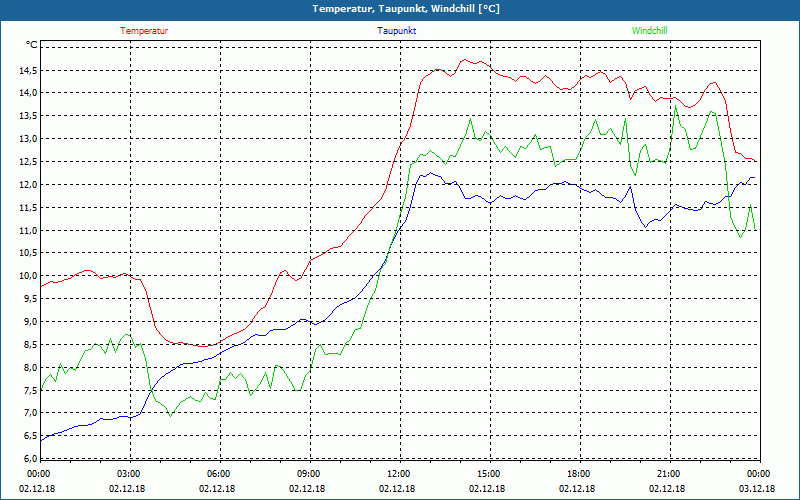Click the 10,0 y-axis value
800x500 pixels.
pos(28,276)
